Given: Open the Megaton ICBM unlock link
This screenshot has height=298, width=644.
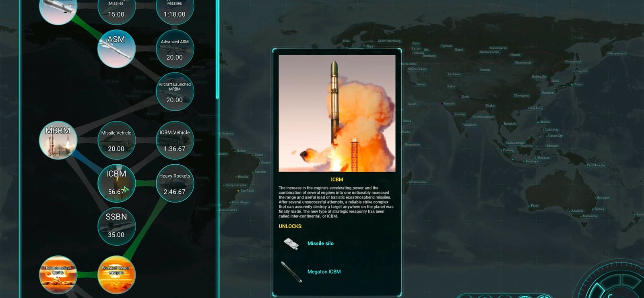Looking at the screenshot, I should 324,272.
